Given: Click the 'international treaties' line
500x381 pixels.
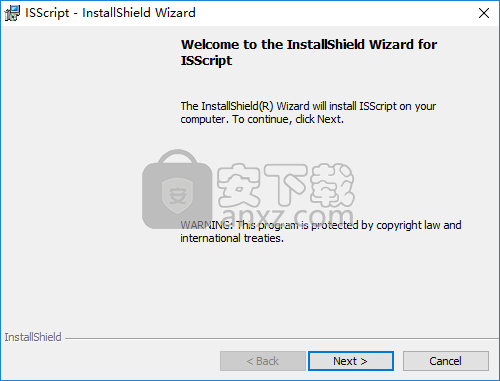Looking at the screenshot, I should pyautogui.click(x=232, y=238).
